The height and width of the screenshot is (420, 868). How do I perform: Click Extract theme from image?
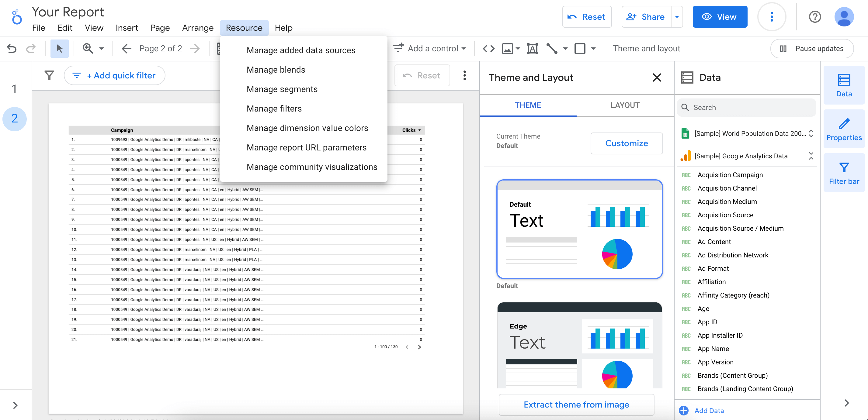pos(576,405)
